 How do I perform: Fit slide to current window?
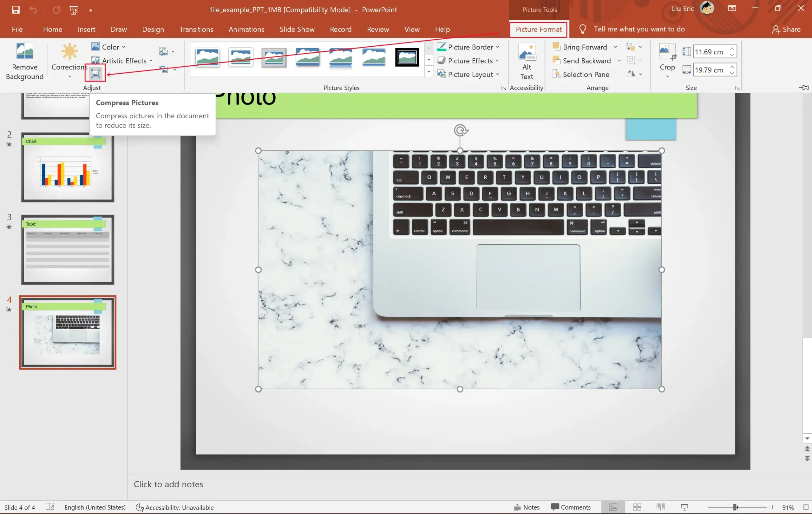(806, 507)
